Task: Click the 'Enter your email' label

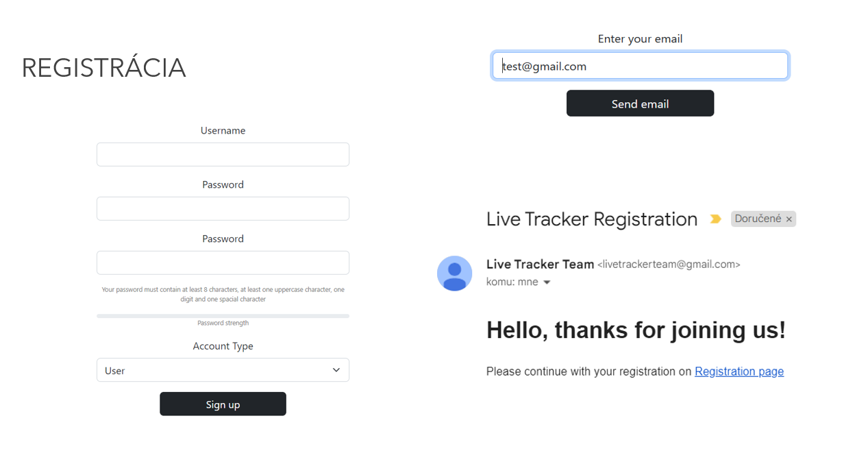Action: click(640, 39)
